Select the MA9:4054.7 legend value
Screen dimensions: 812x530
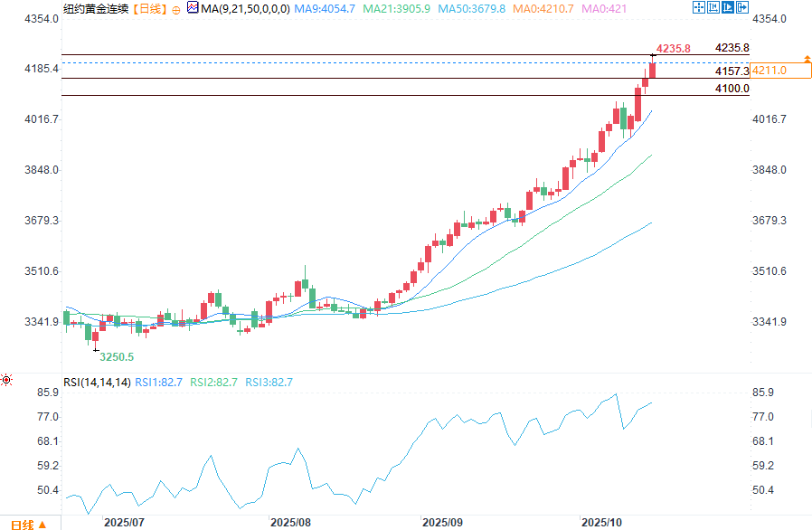coord(325,9)
